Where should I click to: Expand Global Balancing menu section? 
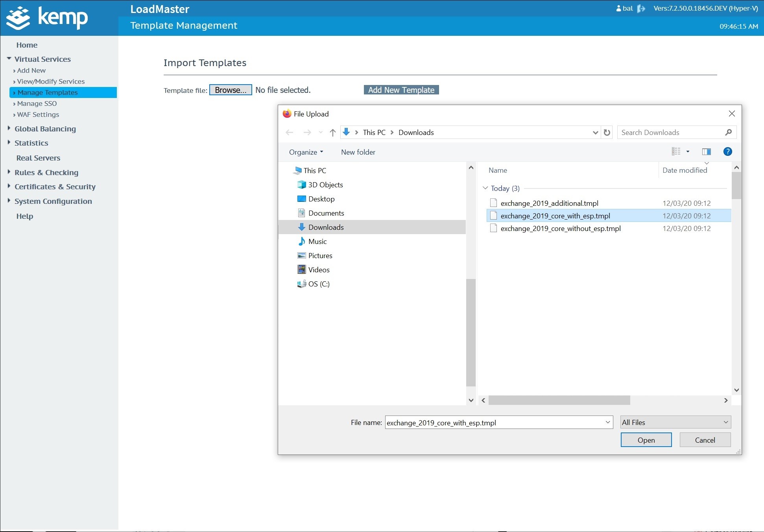45,129
